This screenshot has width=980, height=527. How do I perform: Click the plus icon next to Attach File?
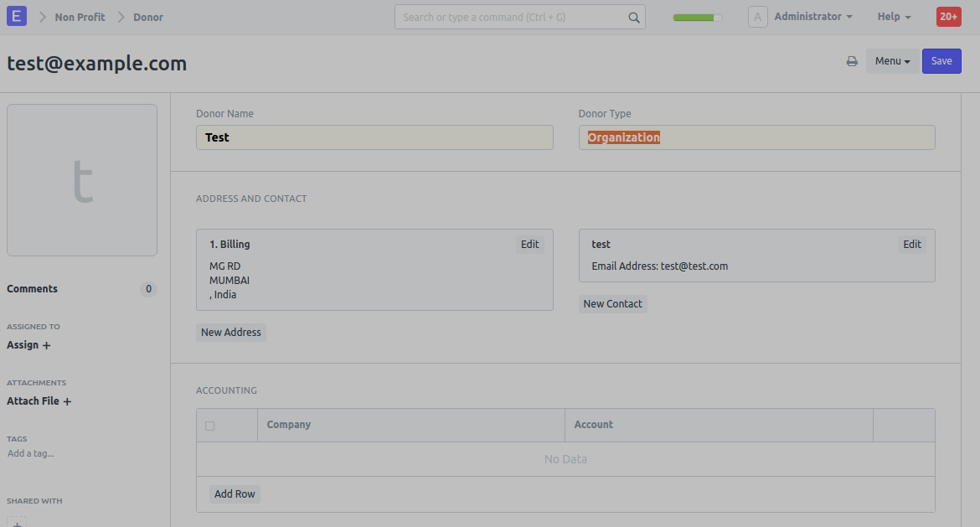tap(67, 401)
